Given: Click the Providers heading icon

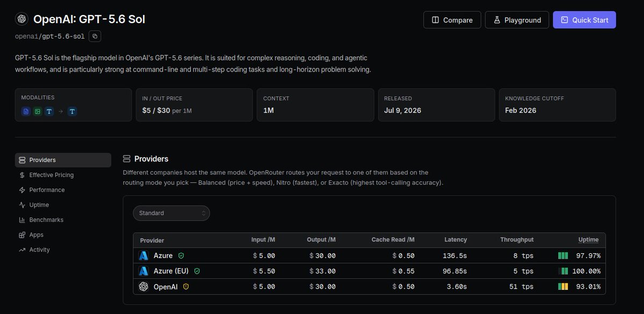Looking at the screenshot, I should pos(127,159).
